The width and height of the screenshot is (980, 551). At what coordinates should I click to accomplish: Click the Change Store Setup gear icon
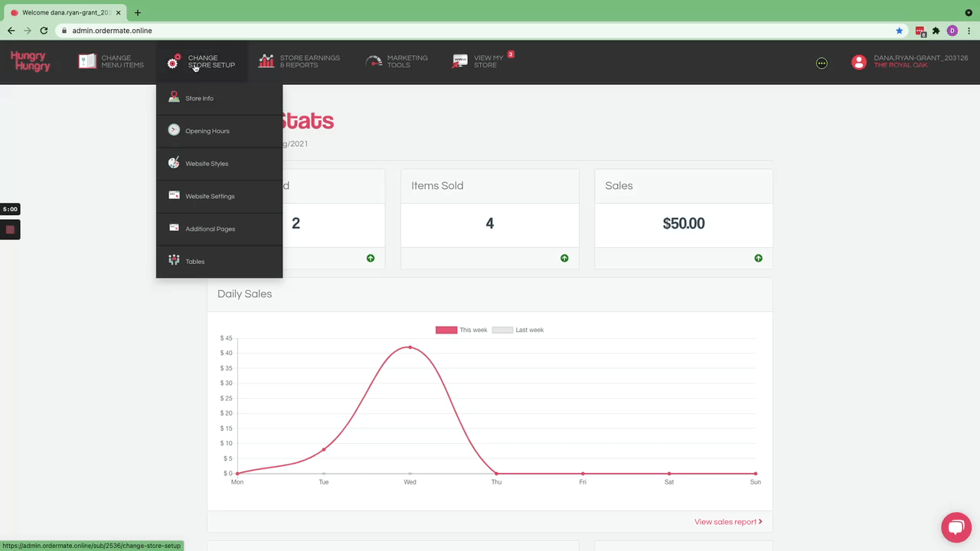[174, 61]
